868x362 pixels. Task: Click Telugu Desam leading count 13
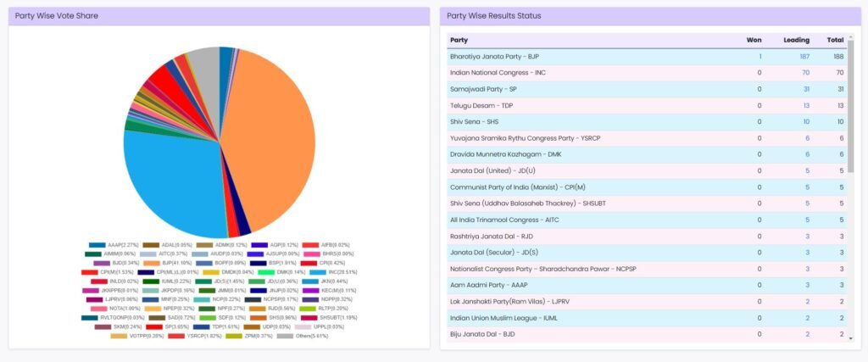pos(806,105)
